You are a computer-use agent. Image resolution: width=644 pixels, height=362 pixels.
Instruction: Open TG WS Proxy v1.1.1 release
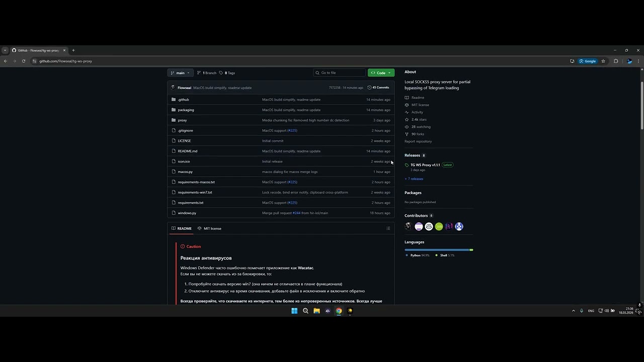pyautogui.click(x=425, y=165)
